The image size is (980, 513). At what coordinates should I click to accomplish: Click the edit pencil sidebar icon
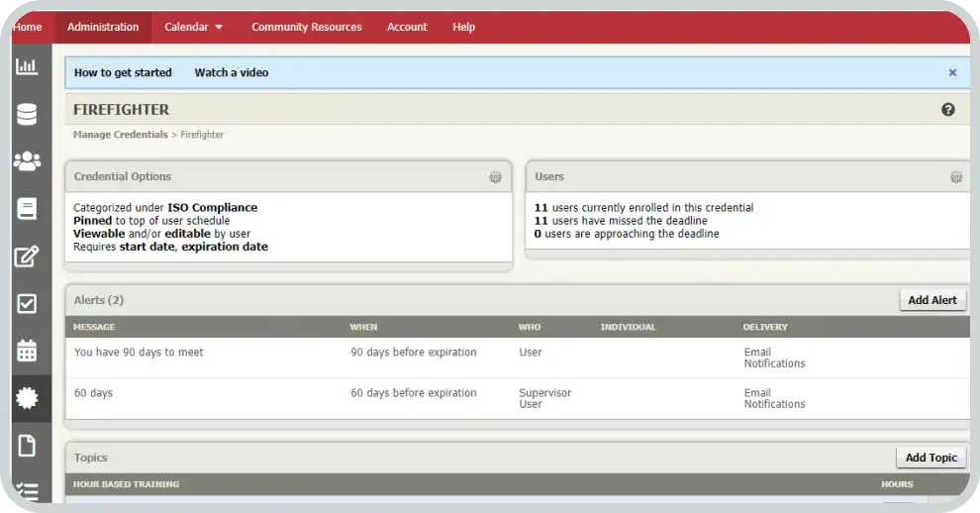point(27,256)
